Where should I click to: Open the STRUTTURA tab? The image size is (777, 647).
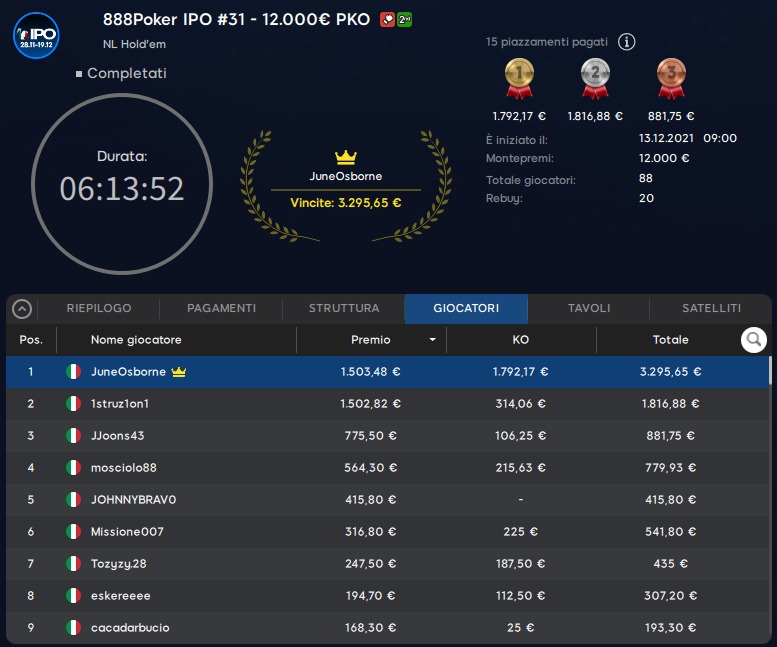[x=344, y=308]
